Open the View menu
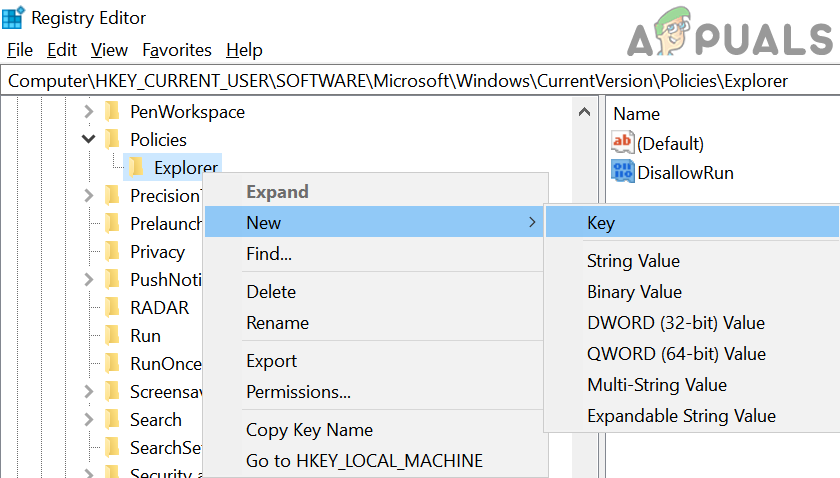 click(109, 50)
